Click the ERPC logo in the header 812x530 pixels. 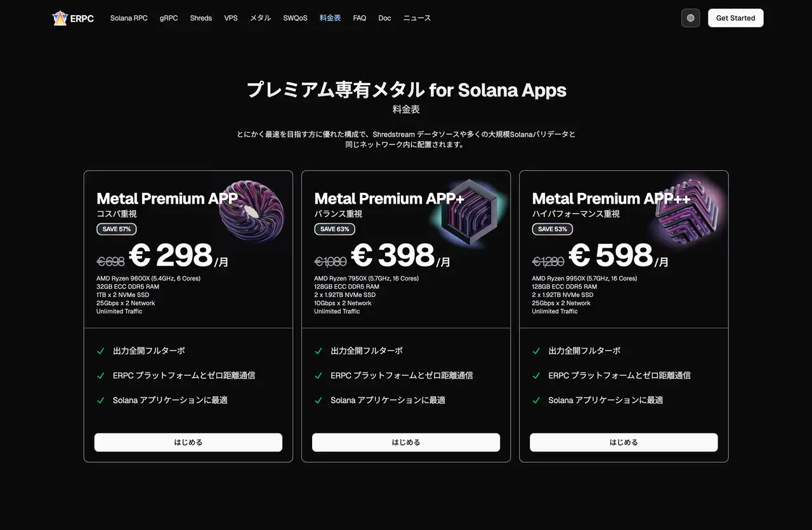pyautogui.click(x=72, y=18)
